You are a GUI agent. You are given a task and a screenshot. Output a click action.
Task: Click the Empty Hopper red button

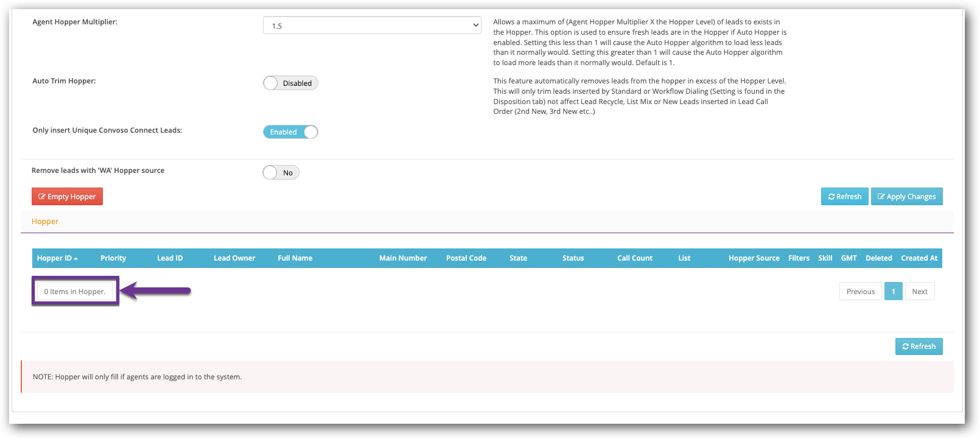click(67, 197)
